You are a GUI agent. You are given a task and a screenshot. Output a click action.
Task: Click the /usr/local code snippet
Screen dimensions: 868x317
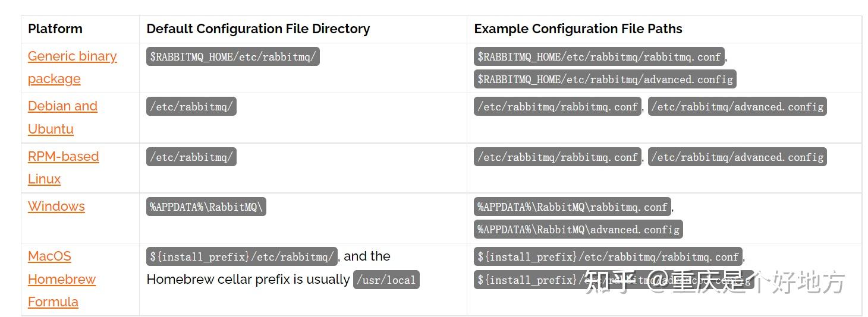coord(386,280)
